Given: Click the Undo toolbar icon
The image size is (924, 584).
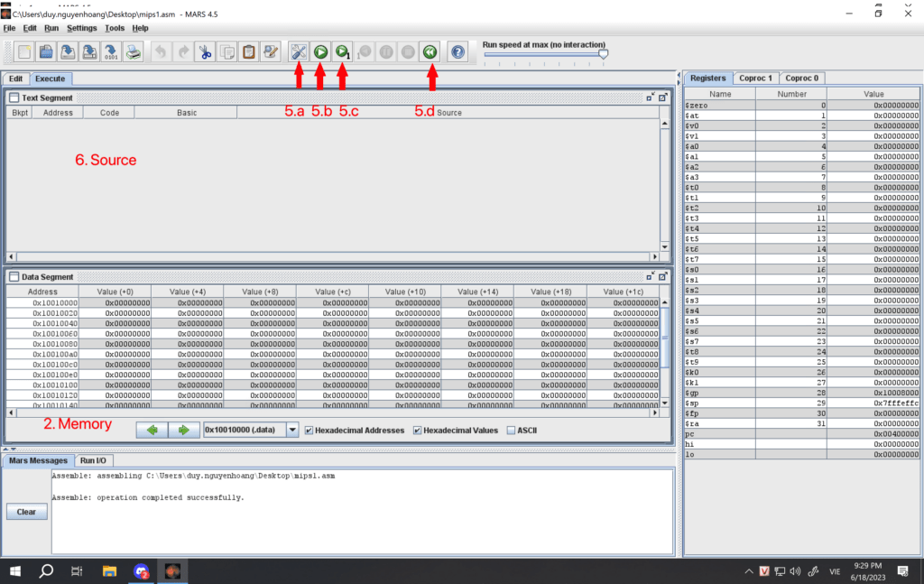Looking at the screenshot, I should pos(161,51).
